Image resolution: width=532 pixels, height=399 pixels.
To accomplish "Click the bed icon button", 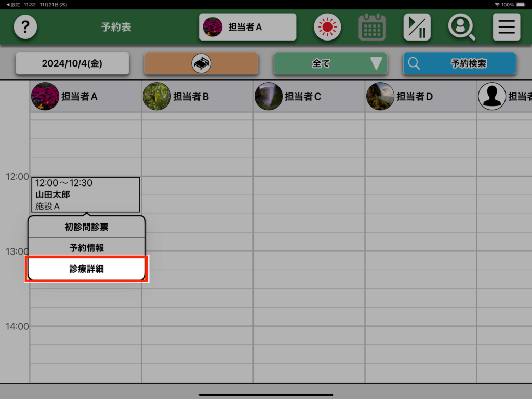I will click(x=201, y=63).
